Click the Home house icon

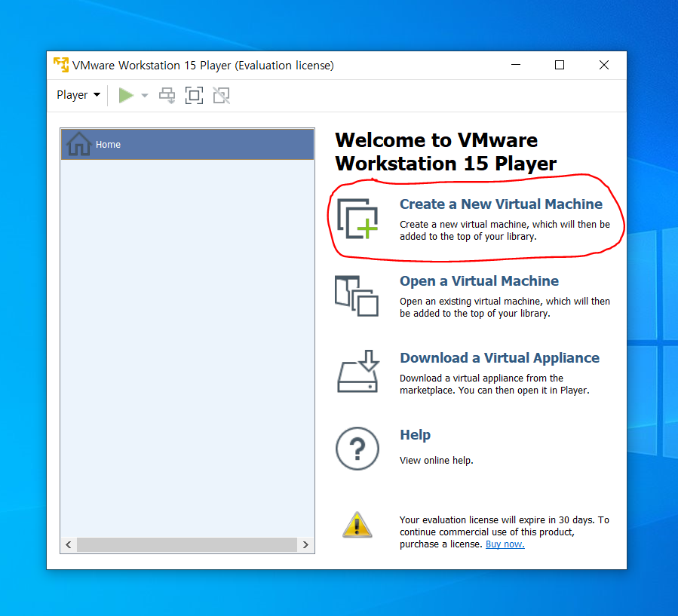78,144
